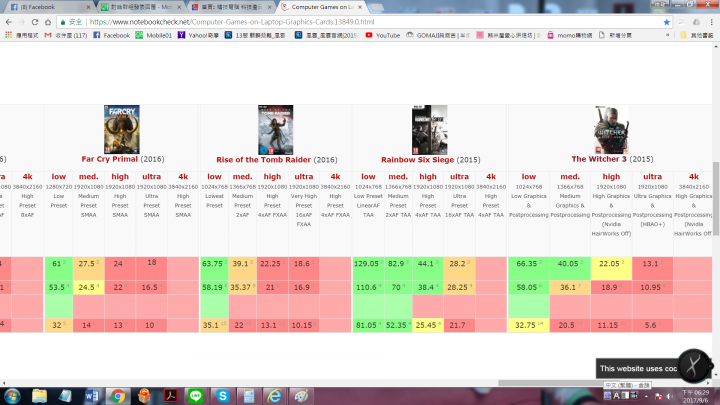The width and height of the screenshot is (720, 405).
Task: Click the Far Cry Primal cover image
Action: click(x=122, y=129)
